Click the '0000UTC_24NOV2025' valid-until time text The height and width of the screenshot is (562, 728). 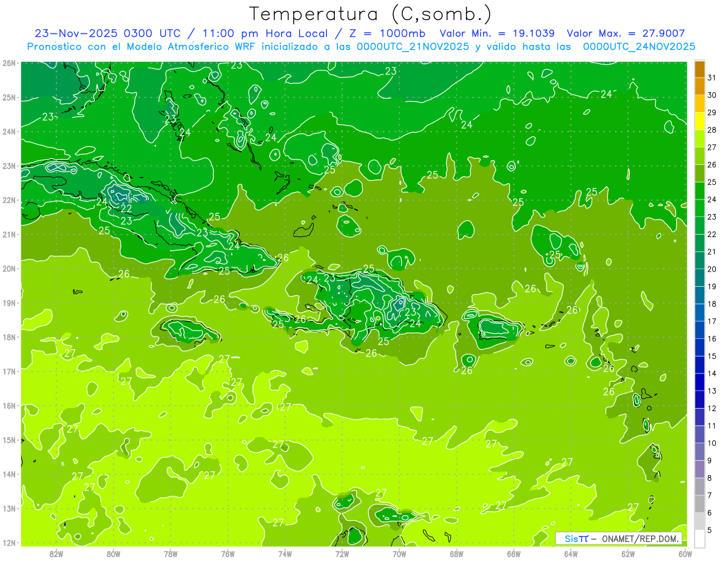639,47
